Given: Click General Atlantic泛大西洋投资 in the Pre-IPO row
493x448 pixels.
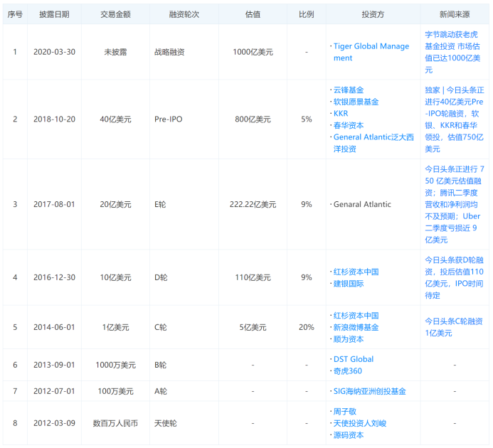Looking at the screenshot, I should pyautogui.click(x=373, y=137).
